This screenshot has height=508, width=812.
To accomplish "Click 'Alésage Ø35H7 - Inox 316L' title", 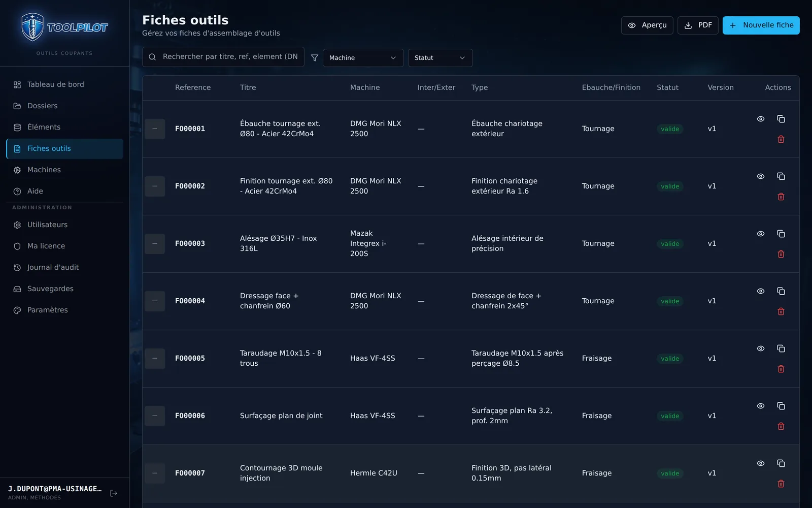I will (x=279, y=244).
